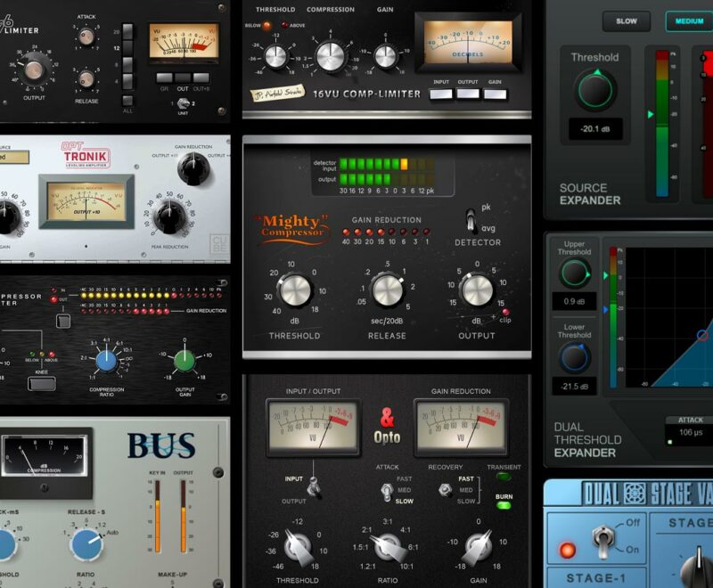Click the Source Expander Threshold knob
This screenshot has width=713, height=588.
pos(594,90)
